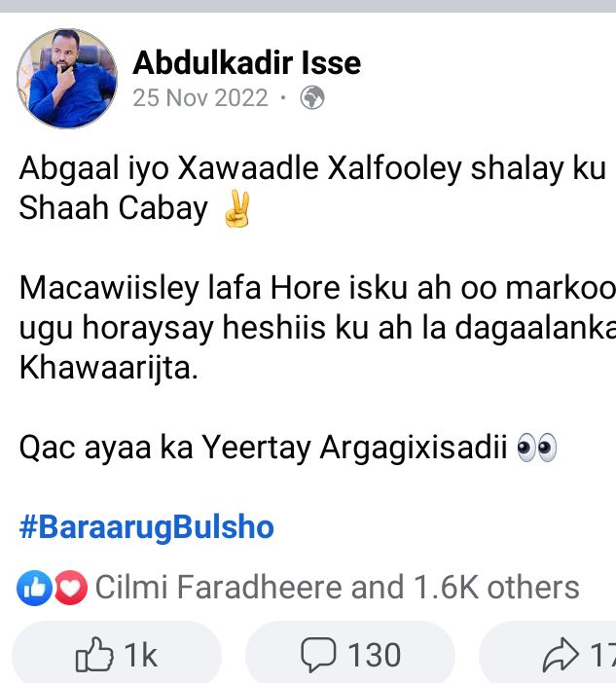The height and width of the screenshot is (683, 616).
Task: Open the Abdulkadir Isse profile name link
Action: [x=246, y=62]
